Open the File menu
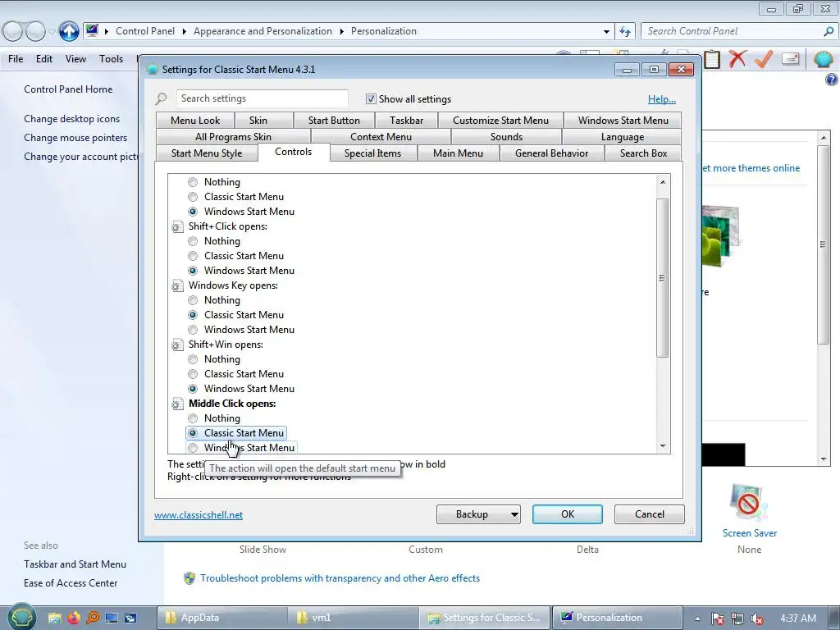 pos(16,59)
